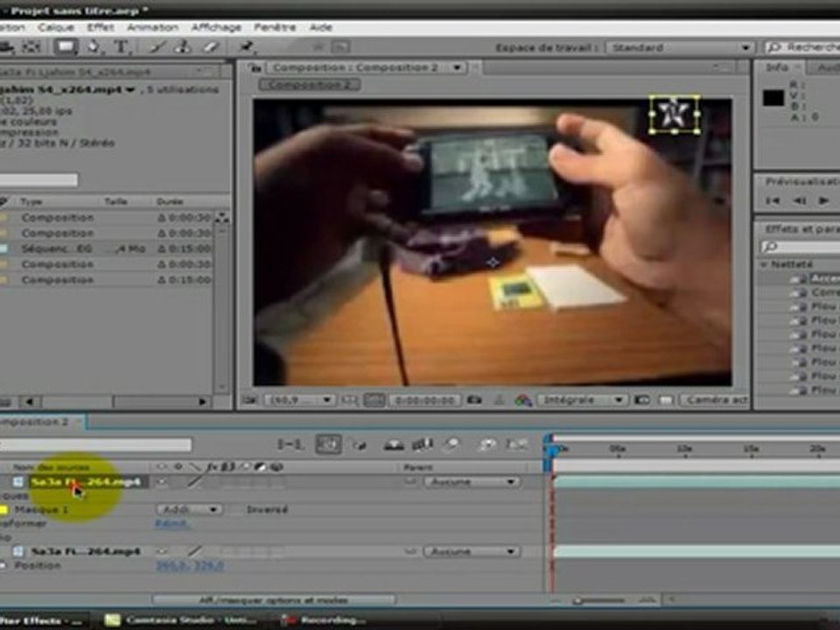Click the RGB channel icon under viewer
This screenshot has height=630, width=840.
click(523, 400)
